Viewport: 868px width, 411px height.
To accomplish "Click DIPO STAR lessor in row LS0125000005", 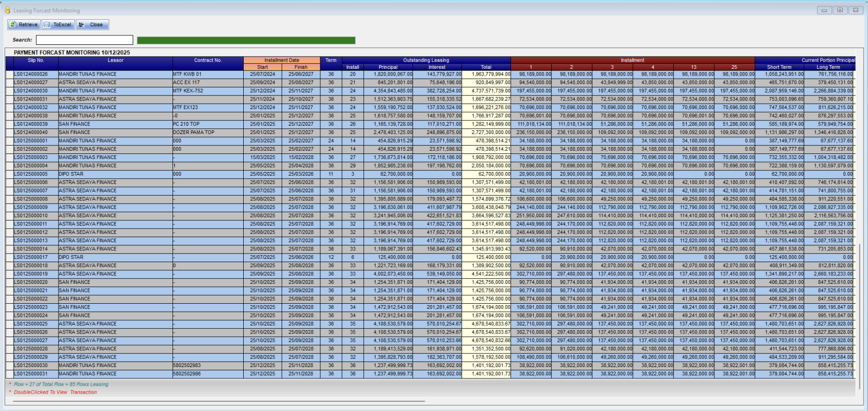I will [71, 174].
